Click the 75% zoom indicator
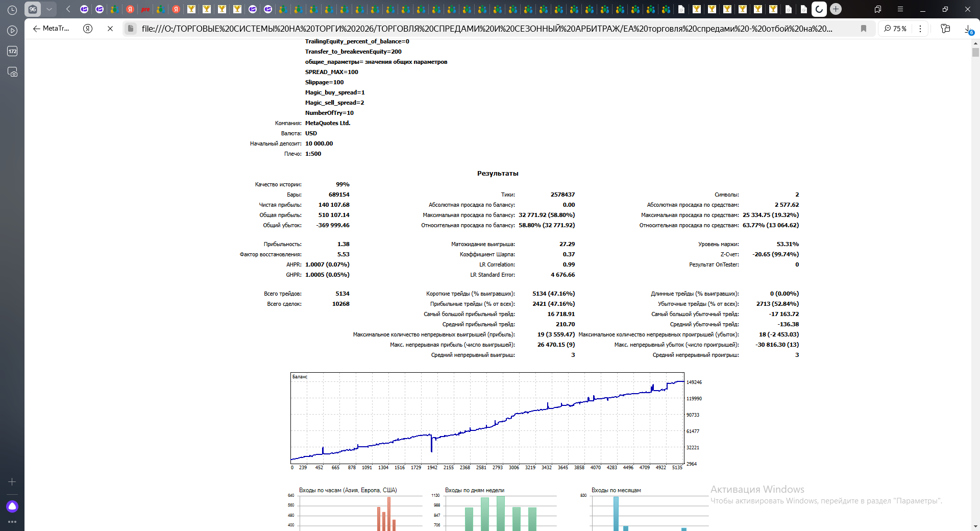The height and width of the screenshot is (531, 980). [x=895, y=29]
